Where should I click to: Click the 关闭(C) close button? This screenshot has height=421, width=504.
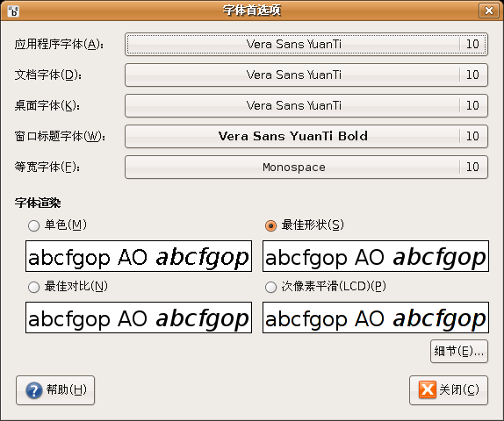tap(449, 390)
